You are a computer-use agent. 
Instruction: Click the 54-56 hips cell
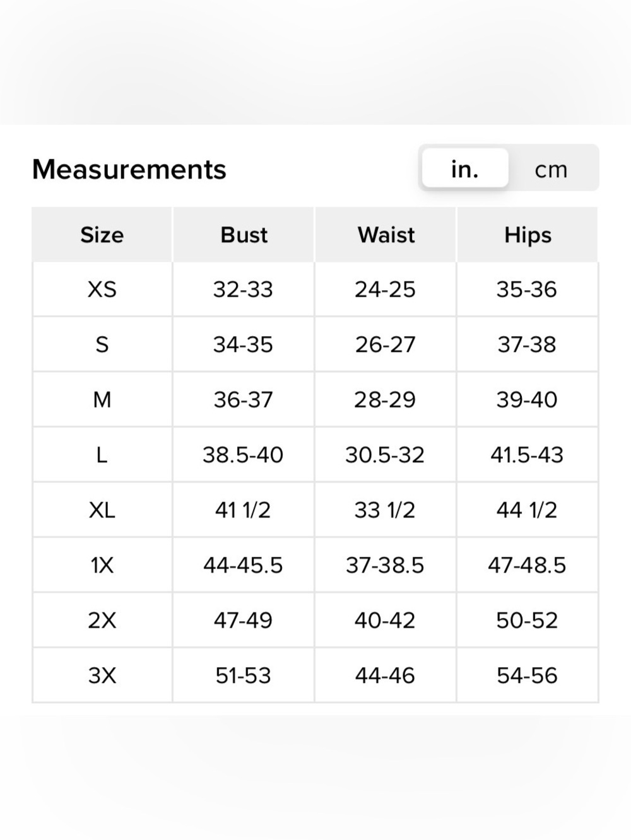(x=528, y=675)
